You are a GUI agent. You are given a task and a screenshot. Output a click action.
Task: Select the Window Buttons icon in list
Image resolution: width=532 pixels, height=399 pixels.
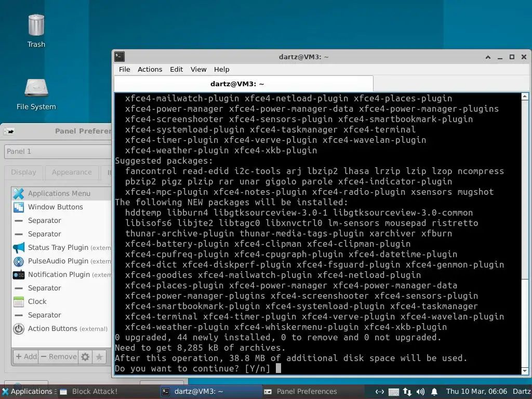tap(19, 207)
